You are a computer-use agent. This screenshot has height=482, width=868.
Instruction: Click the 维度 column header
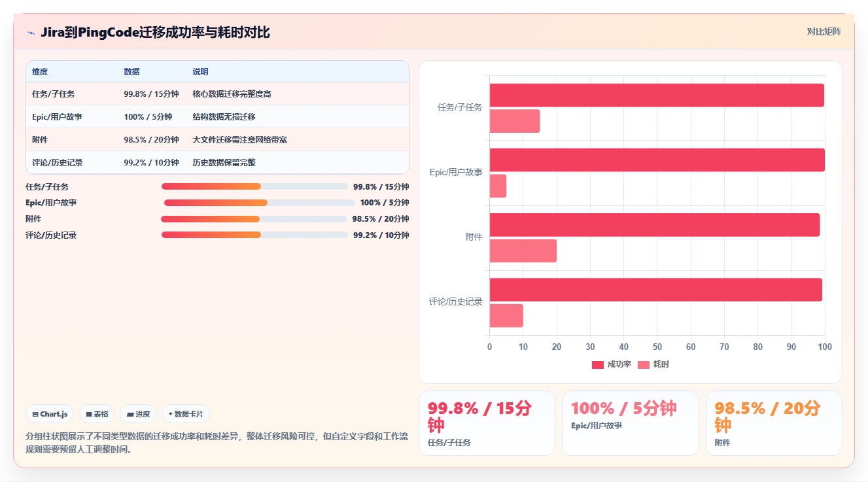40,72
